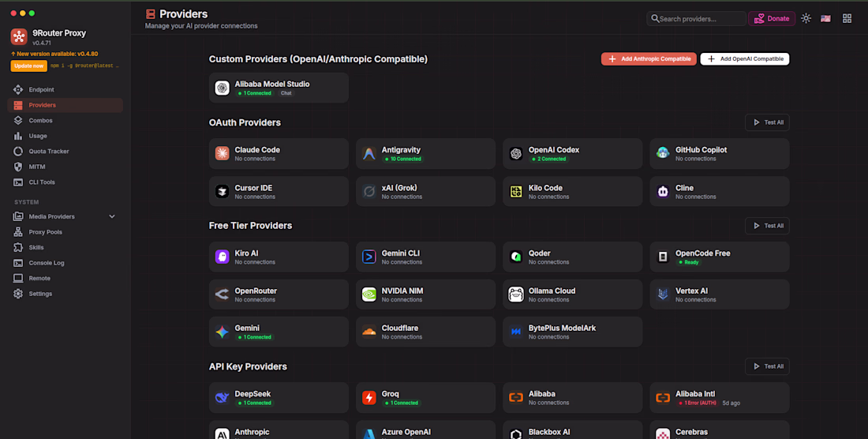Viewport: 868px width, 439px height.
Task: Click the Anthropic provider icon
Action: point(222,434)
